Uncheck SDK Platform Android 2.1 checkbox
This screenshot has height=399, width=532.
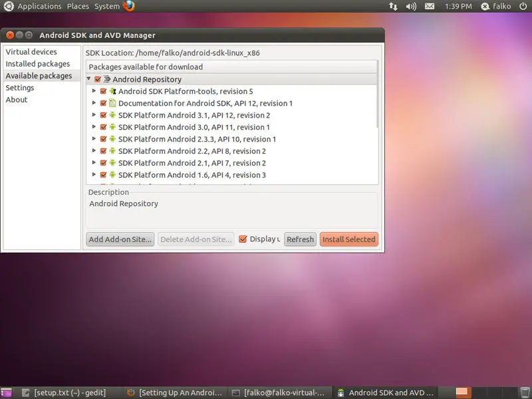click(x=104, y=163)
